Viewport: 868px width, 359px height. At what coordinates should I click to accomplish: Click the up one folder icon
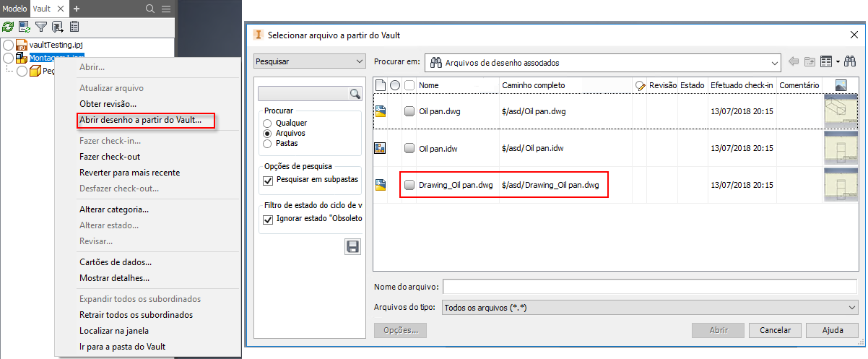tap(810, 62)
